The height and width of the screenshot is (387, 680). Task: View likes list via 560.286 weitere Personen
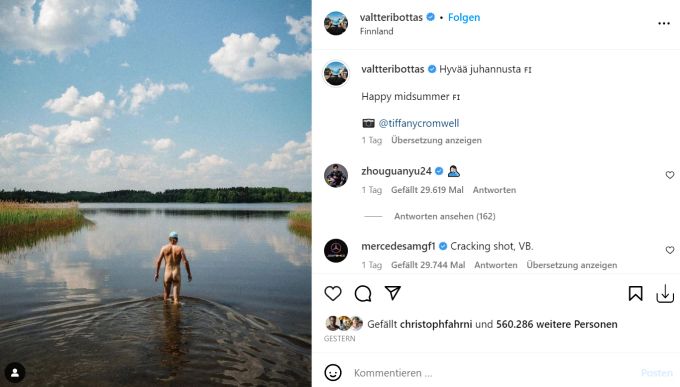click(556, 324)
